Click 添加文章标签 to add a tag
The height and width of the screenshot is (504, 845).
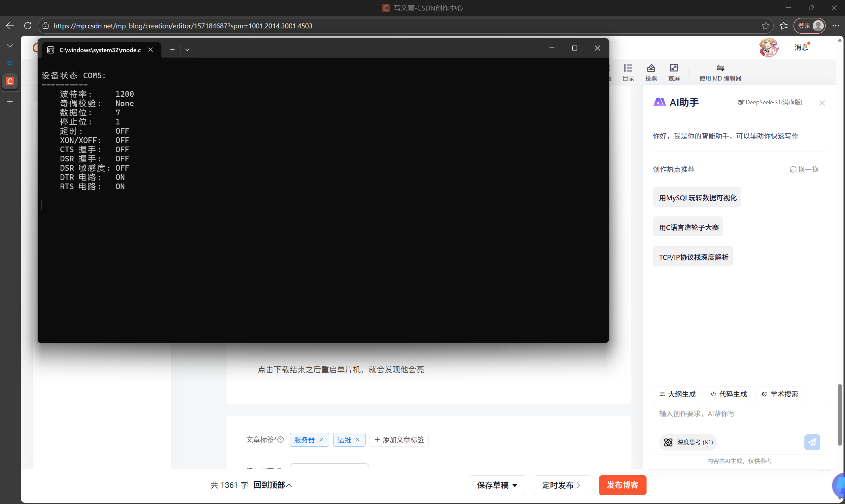(399, 439)
